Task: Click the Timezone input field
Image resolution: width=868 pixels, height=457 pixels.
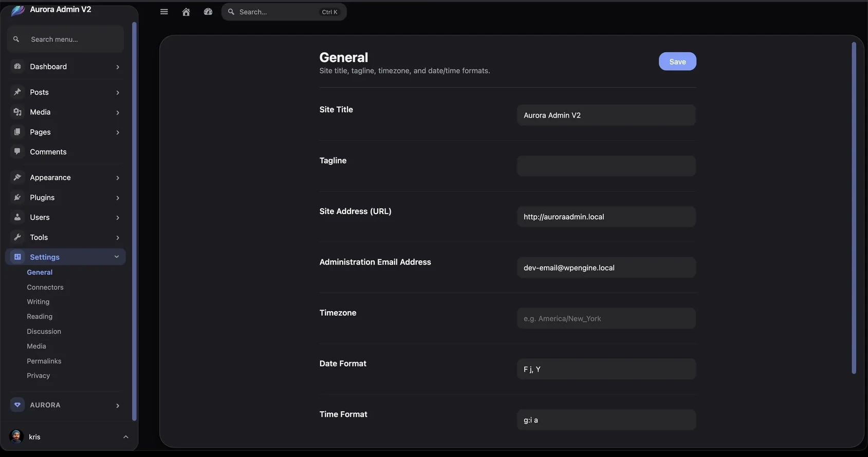Action: tap(606, 318)
